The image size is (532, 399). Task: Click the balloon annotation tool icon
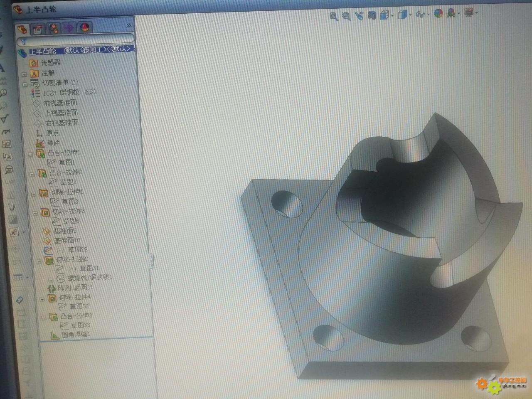(x=3, y=93)
